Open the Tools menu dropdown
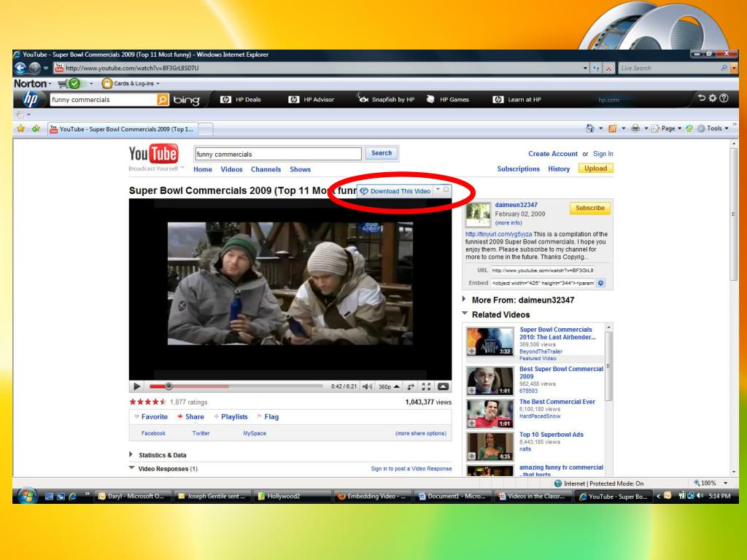This screenshot has width=747, height=560. [713, 128]
